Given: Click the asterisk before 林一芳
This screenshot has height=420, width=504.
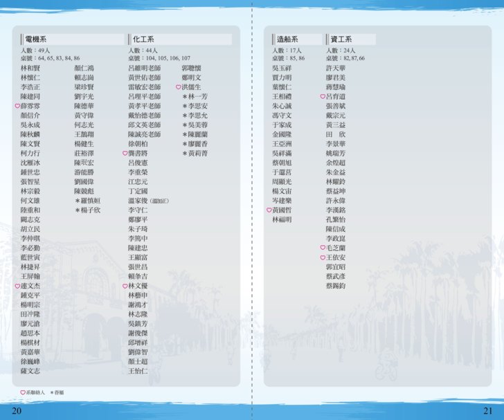Looking at the screenshot, I should click(x=185, y=97).
